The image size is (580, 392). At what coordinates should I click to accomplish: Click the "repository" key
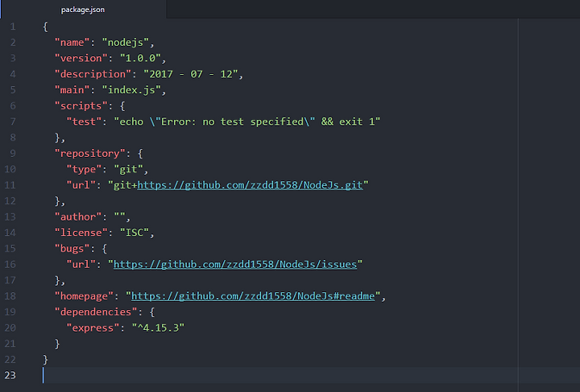[90, 154]
